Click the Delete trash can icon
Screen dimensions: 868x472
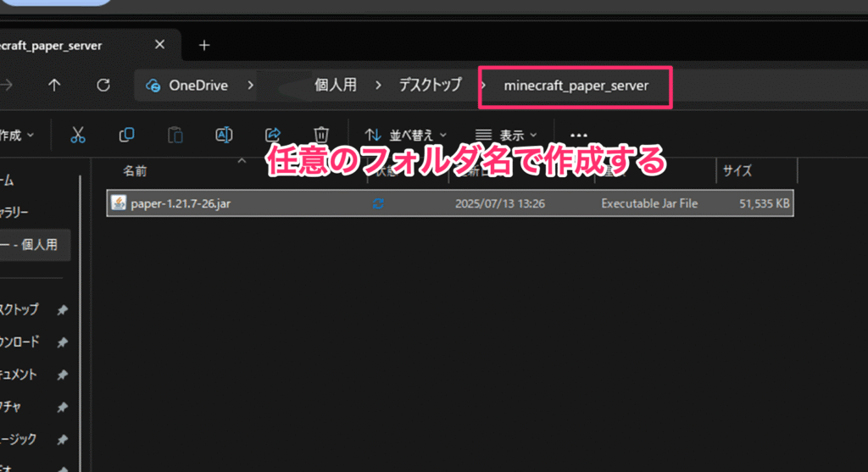(x=321, y=135)
